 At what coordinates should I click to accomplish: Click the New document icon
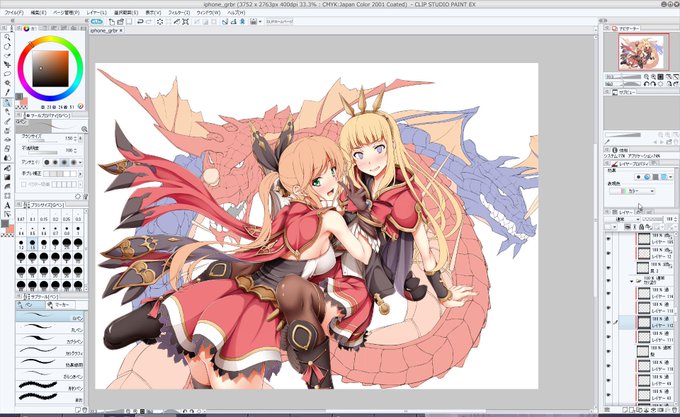coord(112,21)
